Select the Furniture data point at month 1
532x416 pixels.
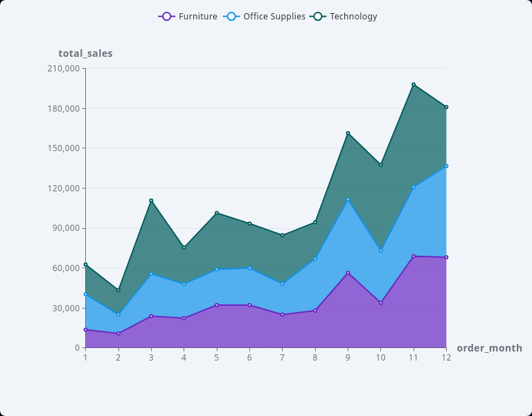(85, 329)
